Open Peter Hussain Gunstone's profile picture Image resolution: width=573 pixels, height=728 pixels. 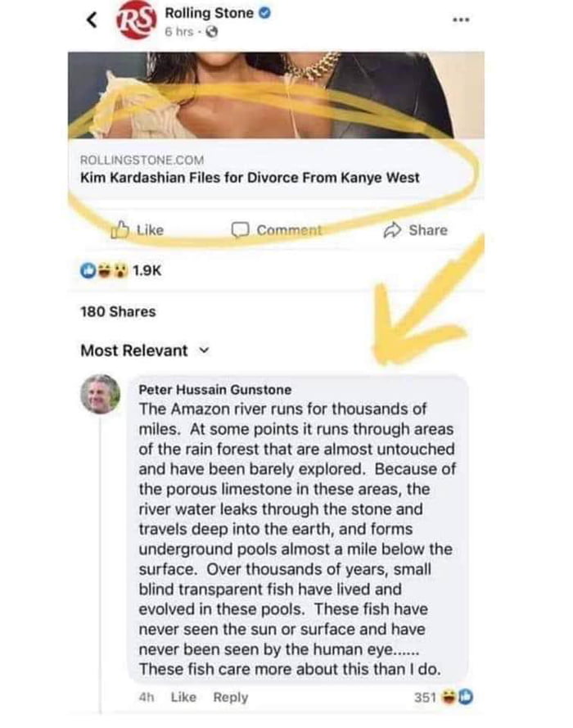[101, 394]
